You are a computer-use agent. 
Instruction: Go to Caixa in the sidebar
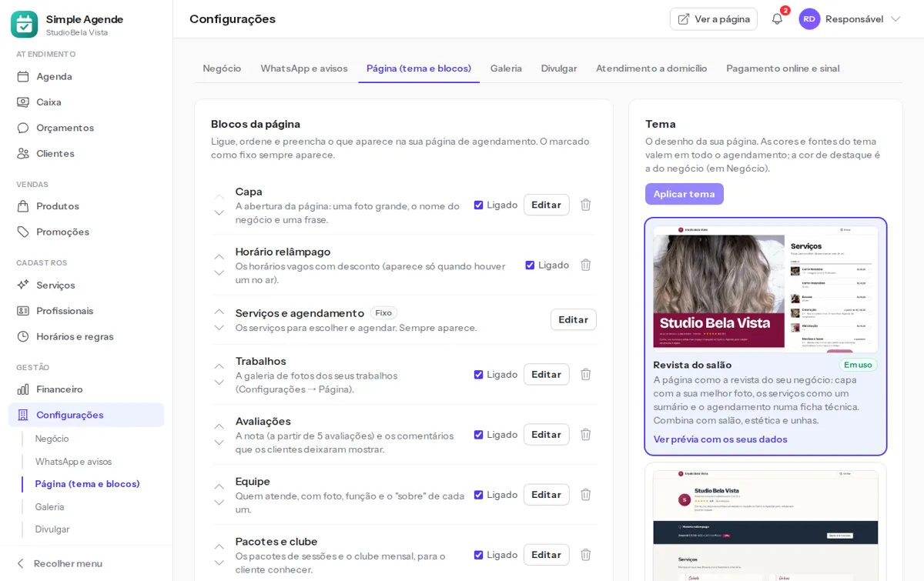[86, 102]
